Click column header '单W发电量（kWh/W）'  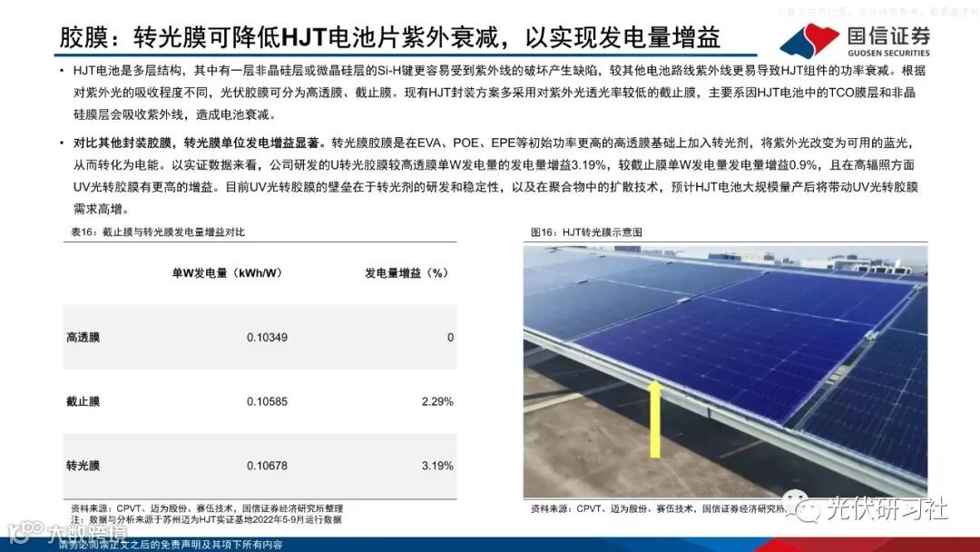pyautogui.click(x=227, y=273)
